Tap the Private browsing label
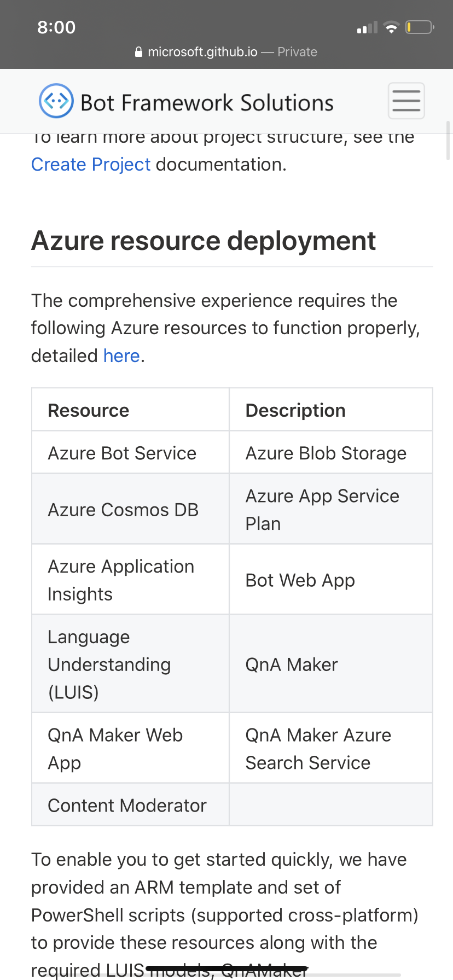 [297, 51]
